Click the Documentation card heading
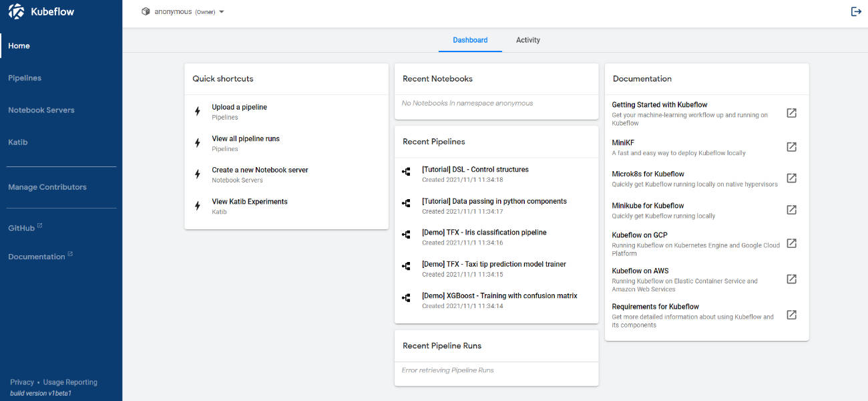 click(642, 79)
